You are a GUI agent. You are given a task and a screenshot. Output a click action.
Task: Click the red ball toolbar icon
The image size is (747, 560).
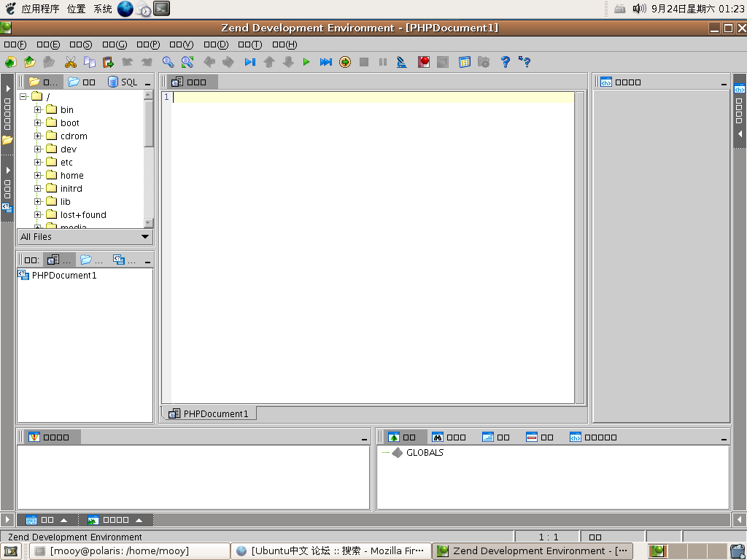[x=424, y=62]
